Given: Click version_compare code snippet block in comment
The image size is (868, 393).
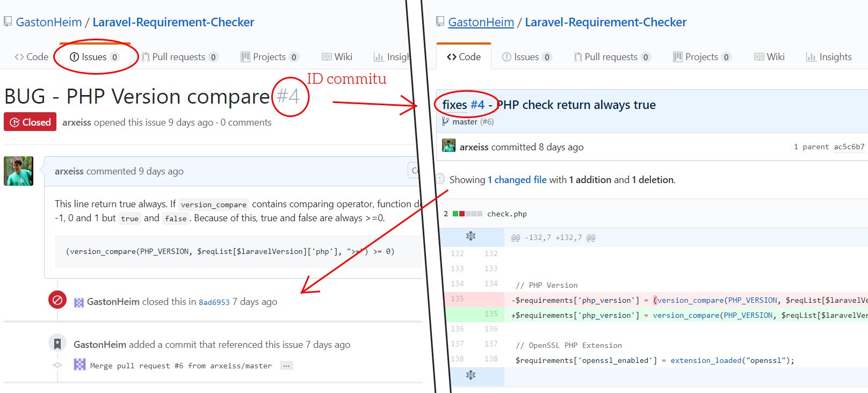Looking at the screenshot, I should (x=238, y=251).
